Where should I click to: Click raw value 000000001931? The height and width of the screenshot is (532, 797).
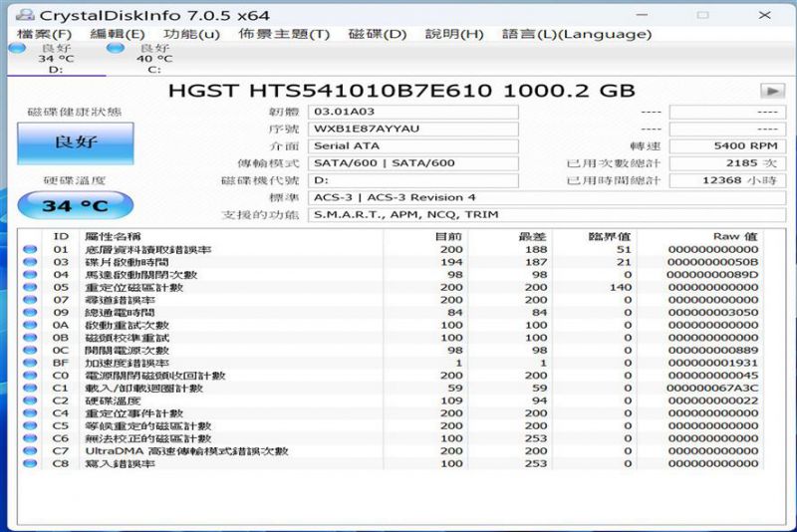(x=713, y=363)
